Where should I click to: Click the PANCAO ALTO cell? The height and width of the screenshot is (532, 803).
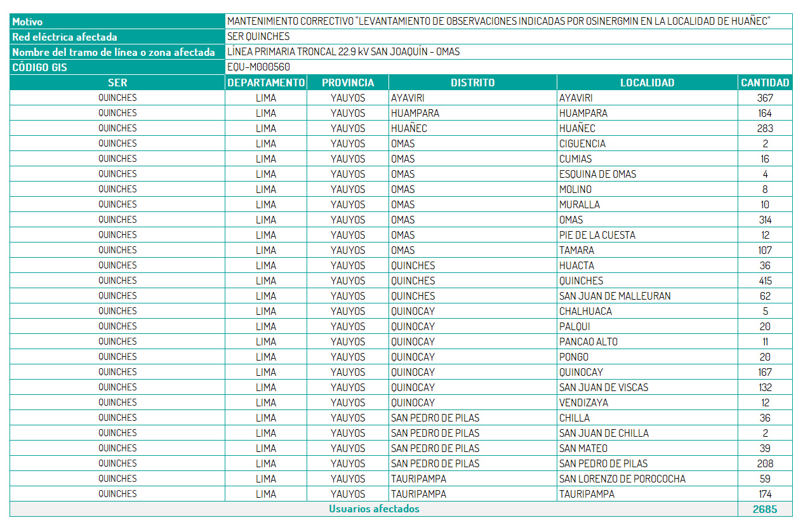pos(647,342)
